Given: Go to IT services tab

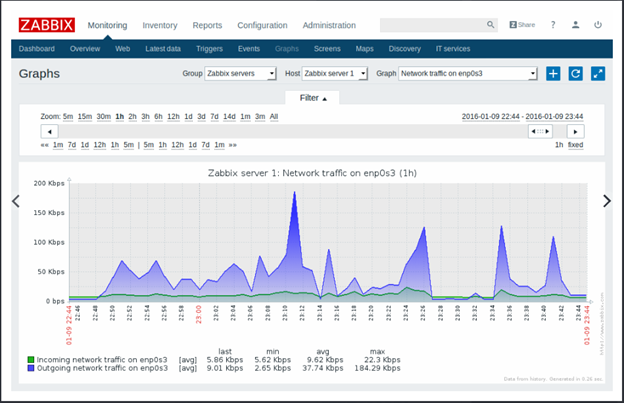Looking at the screenshot, I should (453, 49).
